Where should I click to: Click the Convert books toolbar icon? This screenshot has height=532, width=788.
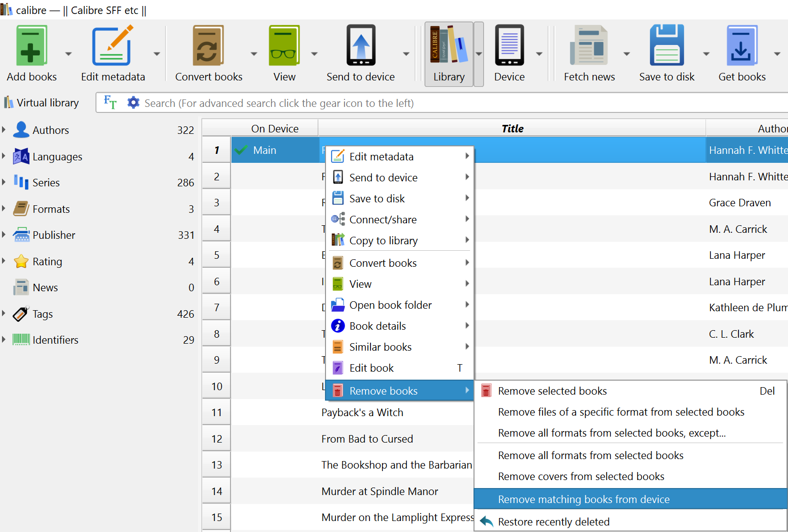click(208, 45)
